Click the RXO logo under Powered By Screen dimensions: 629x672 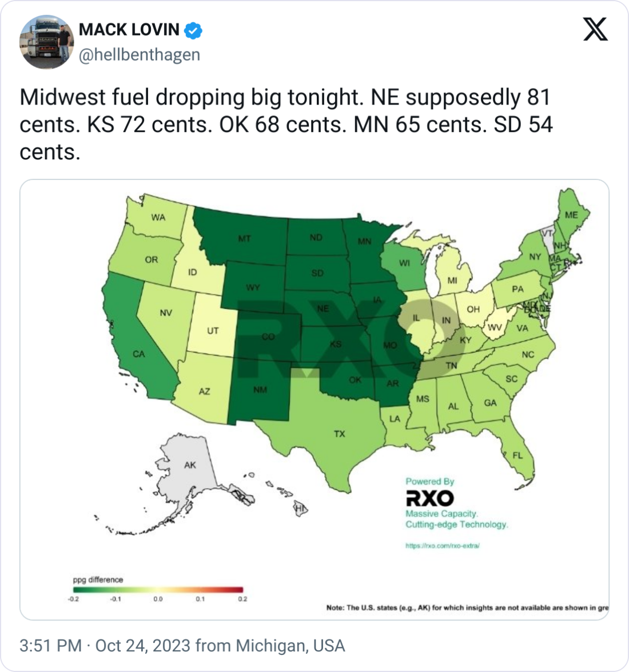[429, 498]
